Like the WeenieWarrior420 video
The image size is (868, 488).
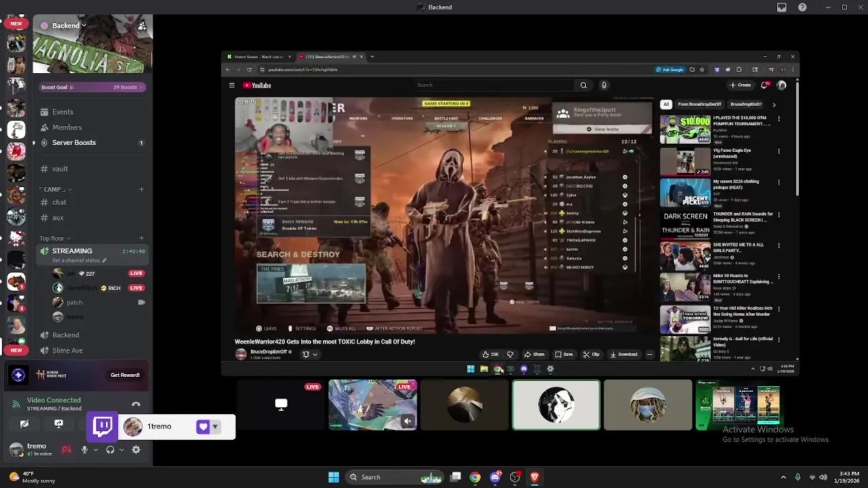tap(490, 354)
